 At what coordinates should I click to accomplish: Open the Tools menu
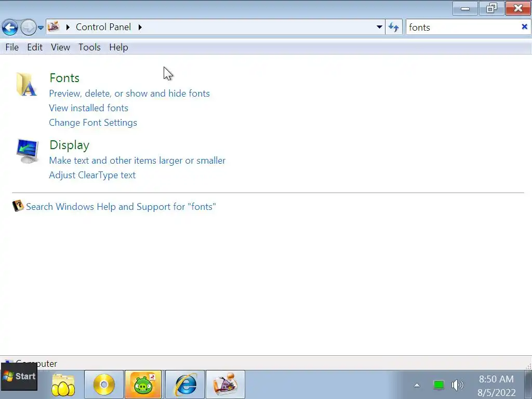click(x=89, y=47)
